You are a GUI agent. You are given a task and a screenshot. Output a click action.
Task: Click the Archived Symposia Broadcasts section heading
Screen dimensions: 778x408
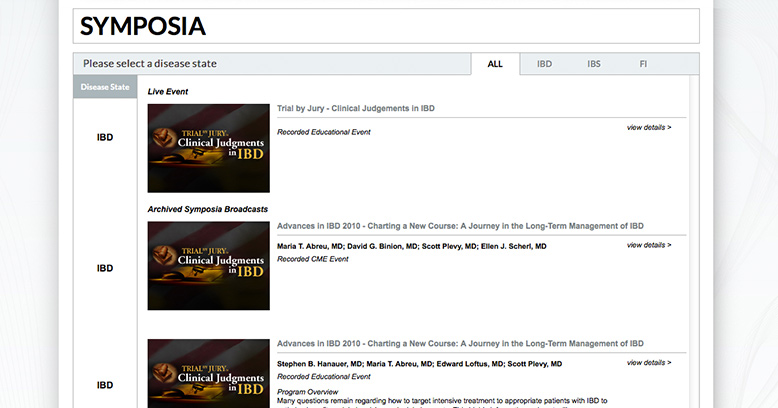pyautogui.click(x=207, y=209)
